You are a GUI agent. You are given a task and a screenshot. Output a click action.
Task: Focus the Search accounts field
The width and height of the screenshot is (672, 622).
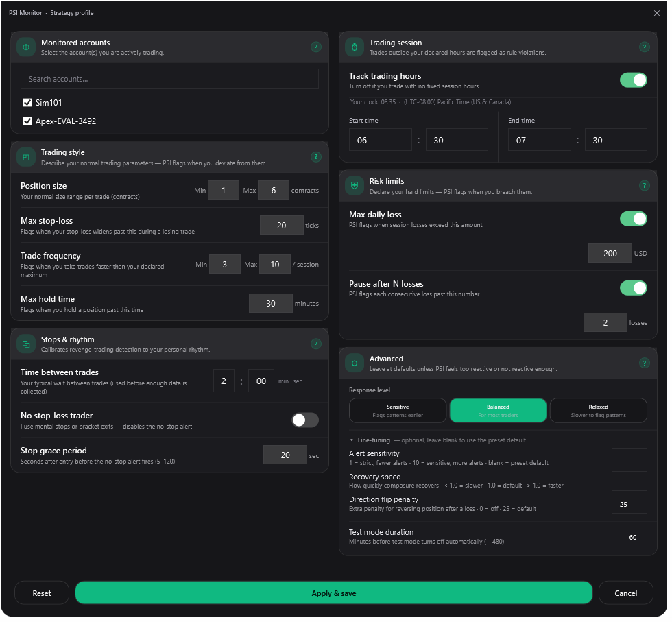click(x=171, y=80)
